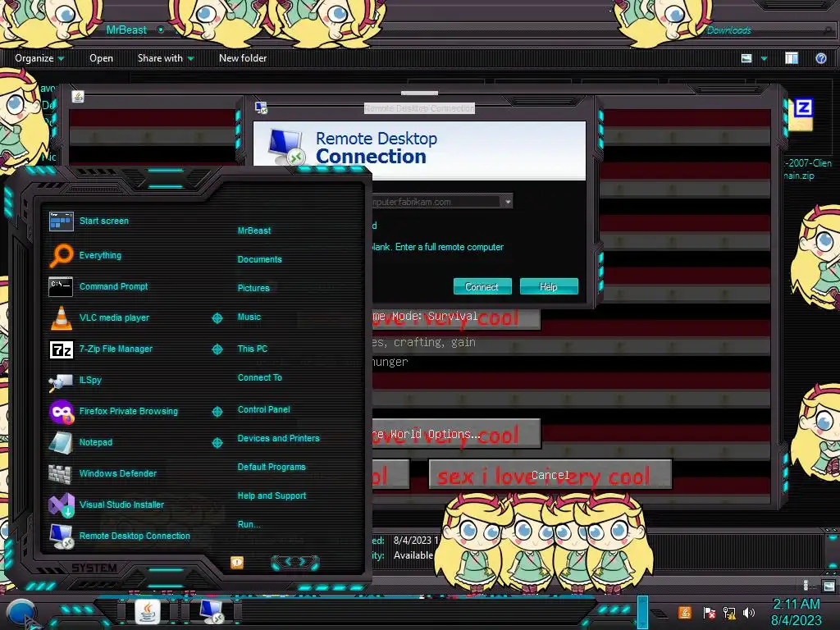The height and width of the screenshot is (630, 840).
Task: Click the taskbar clock showing 2:11 AM
Action: click(796, 612)
